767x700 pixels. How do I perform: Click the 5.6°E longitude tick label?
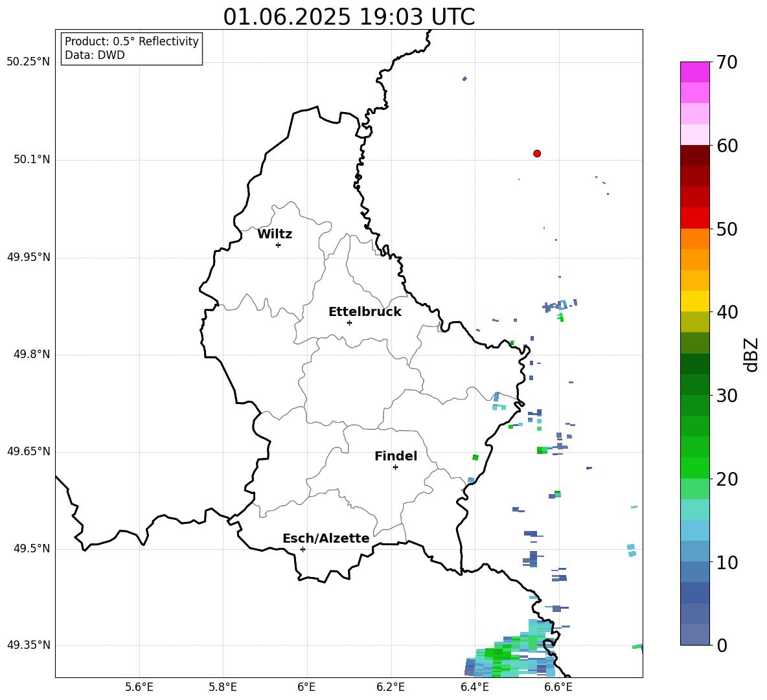[139, 687]
